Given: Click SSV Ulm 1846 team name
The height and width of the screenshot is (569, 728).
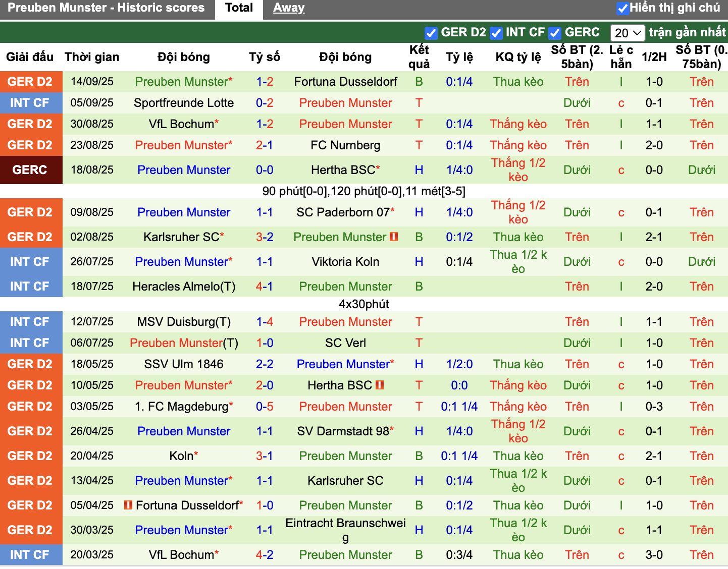Looking at the screenshot, I should point(184,364).
